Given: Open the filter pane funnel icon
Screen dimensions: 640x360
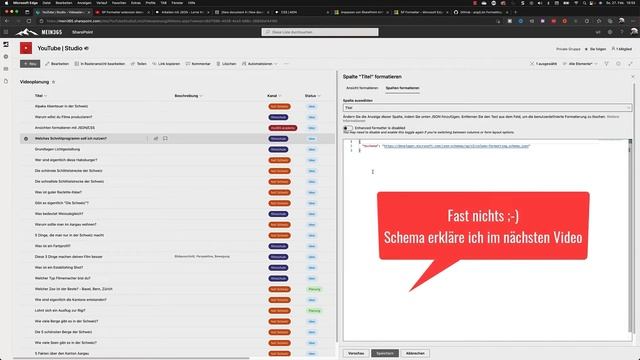Looking at the screenshot, I should click(607, 64).
